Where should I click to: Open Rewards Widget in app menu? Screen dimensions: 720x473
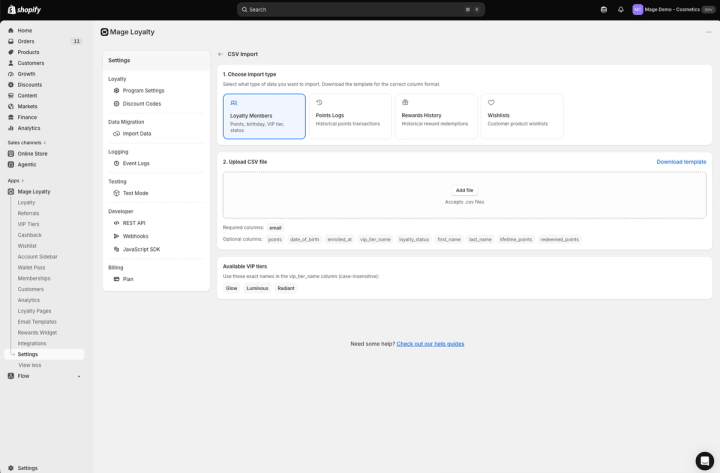click(x=37, y=333)
